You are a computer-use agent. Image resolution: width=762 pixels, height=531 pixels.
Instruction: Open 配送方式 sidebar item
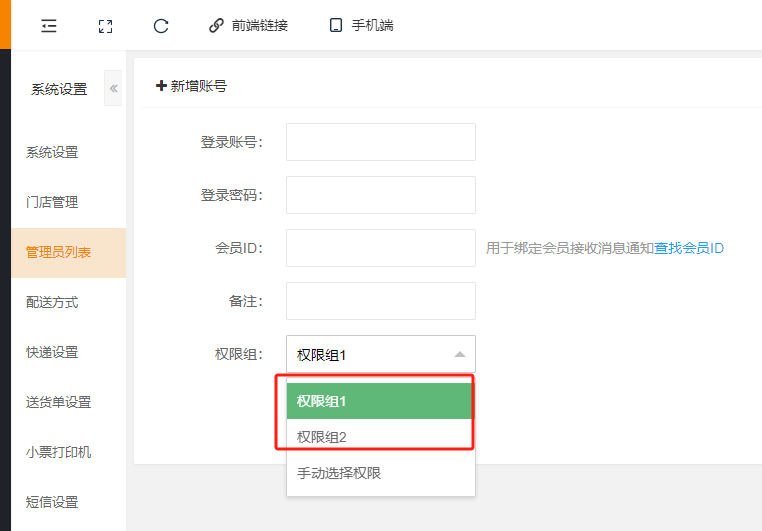(x=52, y=302)
